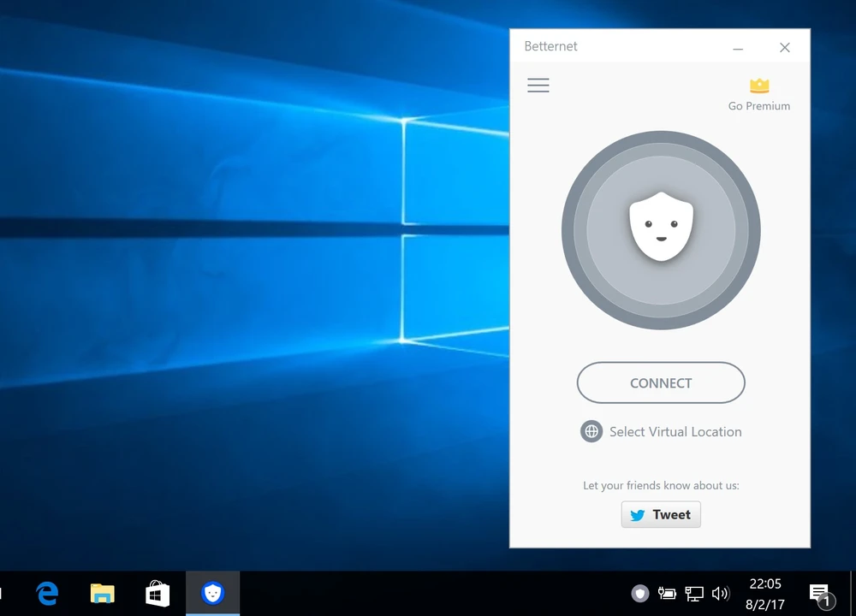Screen dimensions: 856x616
Task: Click the gray shield system tray icon
Action: coord(639,594)
